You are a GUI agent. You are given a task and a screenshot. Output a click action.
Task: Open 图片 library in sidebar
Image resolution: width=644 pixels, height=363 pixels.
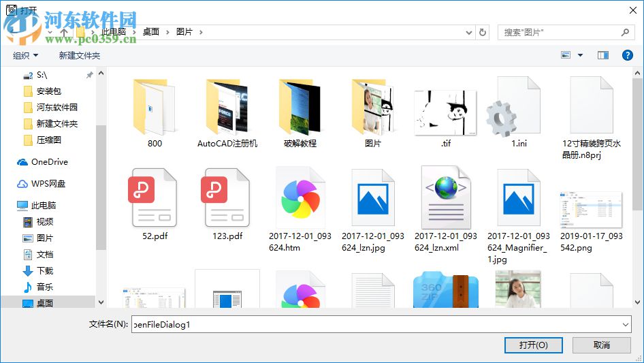coord(38,238)
